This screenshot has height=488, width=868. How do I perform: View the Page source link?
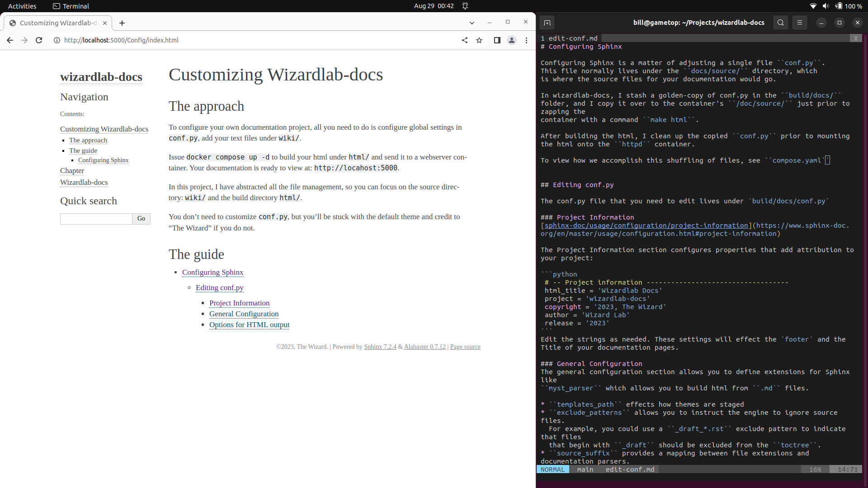[x=465, y=347]
